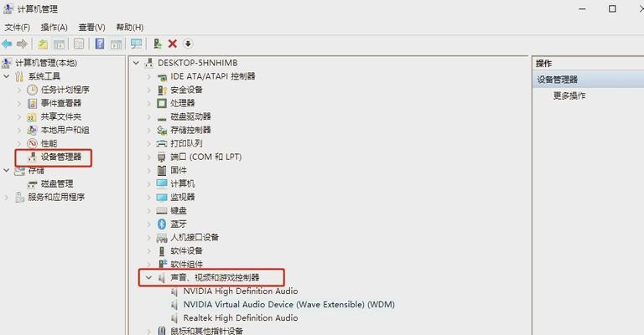Viewport: 644px width, 335px height.
Task: Click the human interface devices icon
Action: pos(162,237)
